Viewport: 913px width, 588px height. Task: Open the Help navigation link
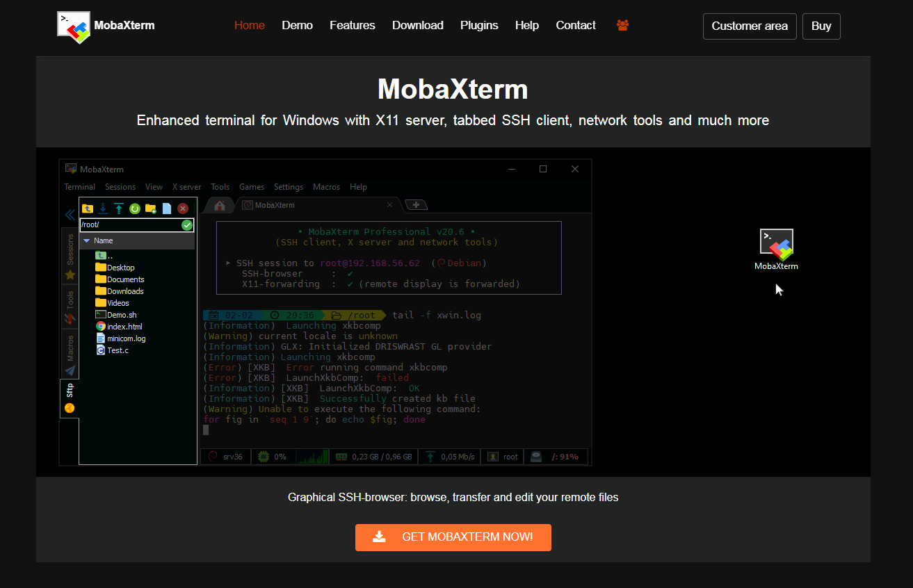527,25
